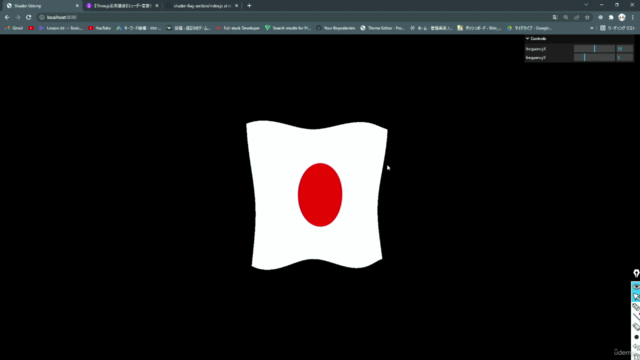Open the リーディングリスト reading list

point(617,28)
